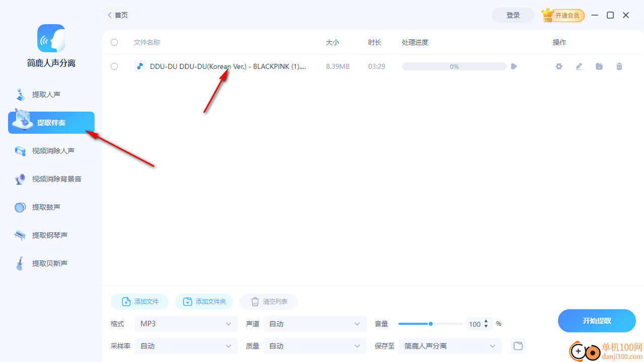Click the 操作 column header
644x362 pixels.
click(559, 42)
